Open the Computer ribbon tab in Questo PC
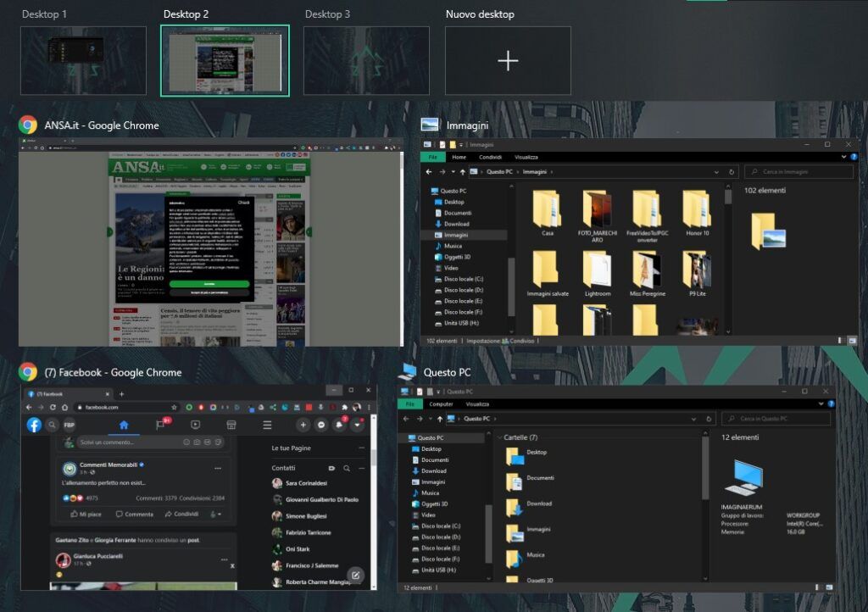This screenshot has height=612, width=868. tap(441, 404)
